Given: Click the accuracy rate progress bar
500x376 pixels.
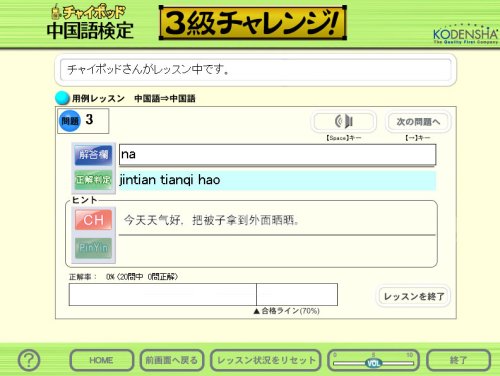Looking at the screenshot, I should (203, 294).
